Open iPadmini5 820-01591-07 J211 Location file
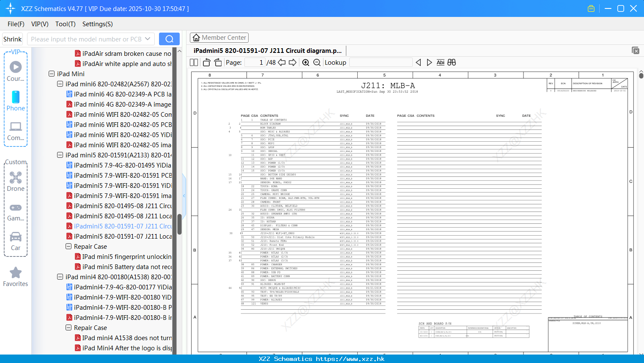Viewport: 644px width, 363px height. [119, 236]
